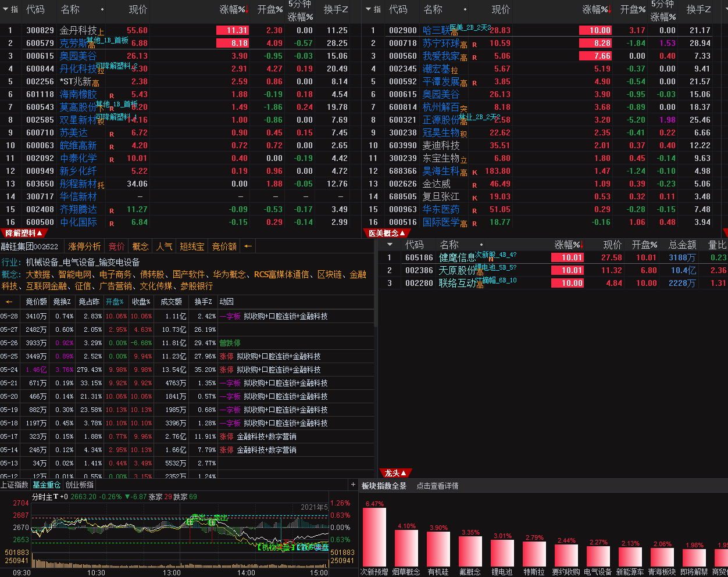The width and height of the screenshot is (728, 577).
Task: Select the 金丹科技 row in 降解塑料 list
Action: pyautogui.click(x=181, y=30)
